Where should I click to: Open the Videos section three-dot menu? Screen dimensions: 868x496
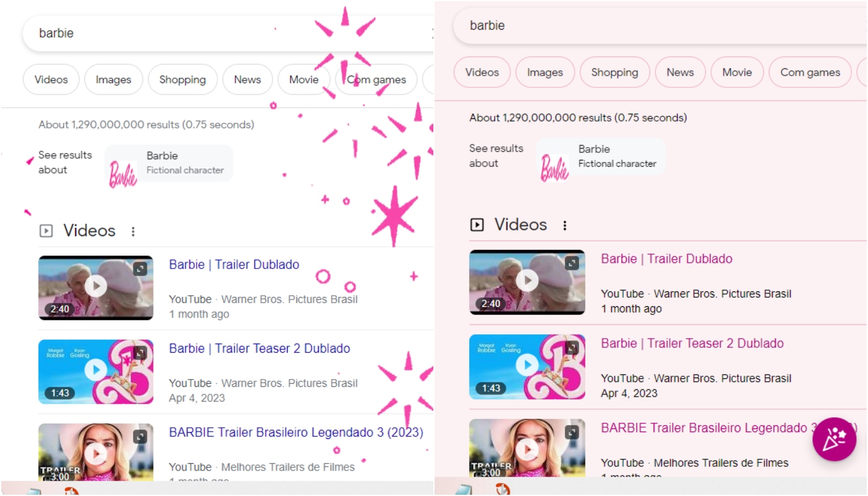point(133,230)
